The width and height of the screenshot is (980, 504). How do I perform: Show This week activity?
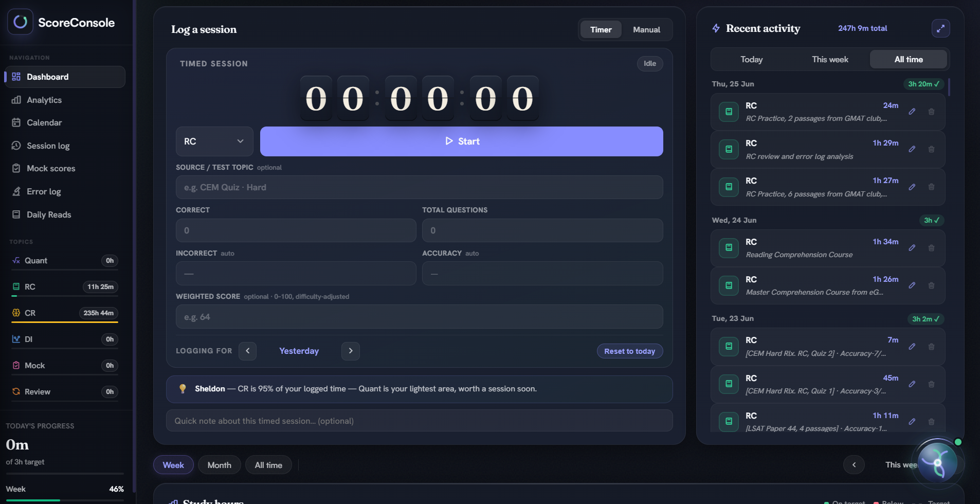pyautogui.click(x=830, y=60)
